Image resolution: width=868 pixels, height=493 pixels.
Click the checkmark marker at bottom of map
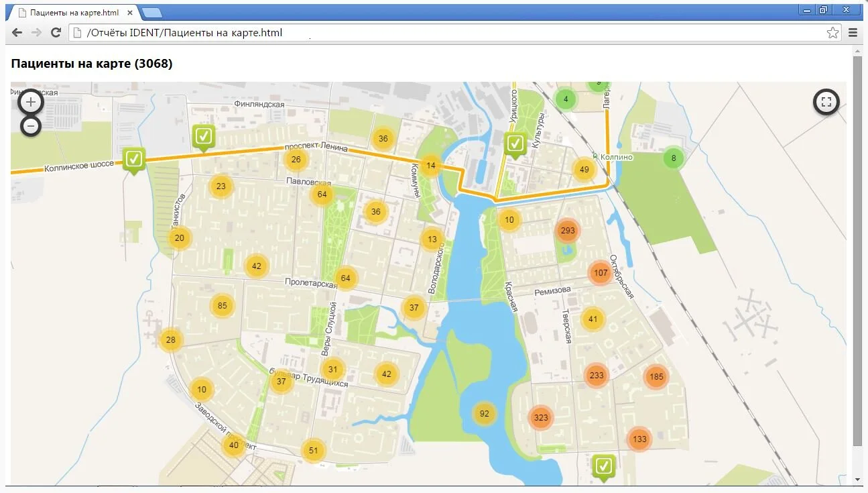tap(604, 468)
